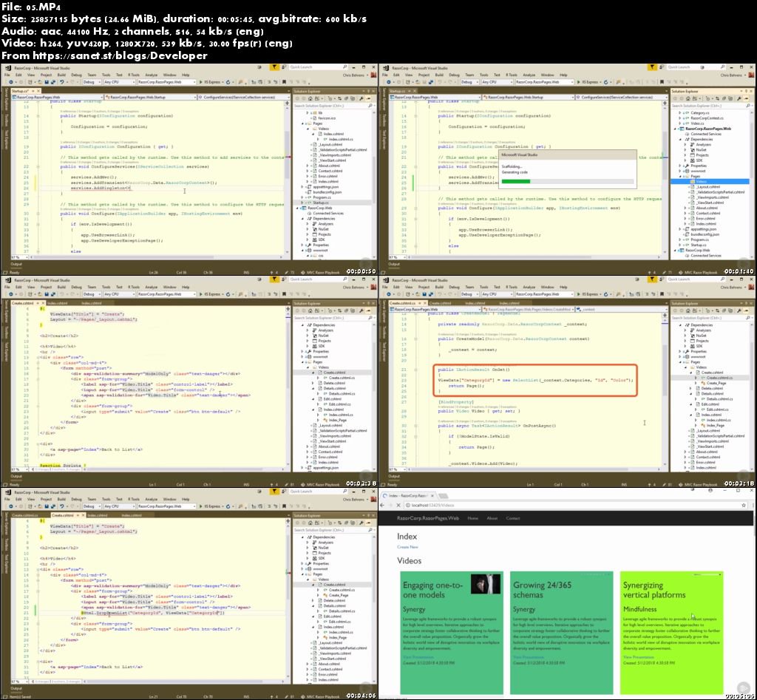This screenshot has width=757, height=700.
Task: Click the Create New link under Index
Action: click(x=407, y=547)
